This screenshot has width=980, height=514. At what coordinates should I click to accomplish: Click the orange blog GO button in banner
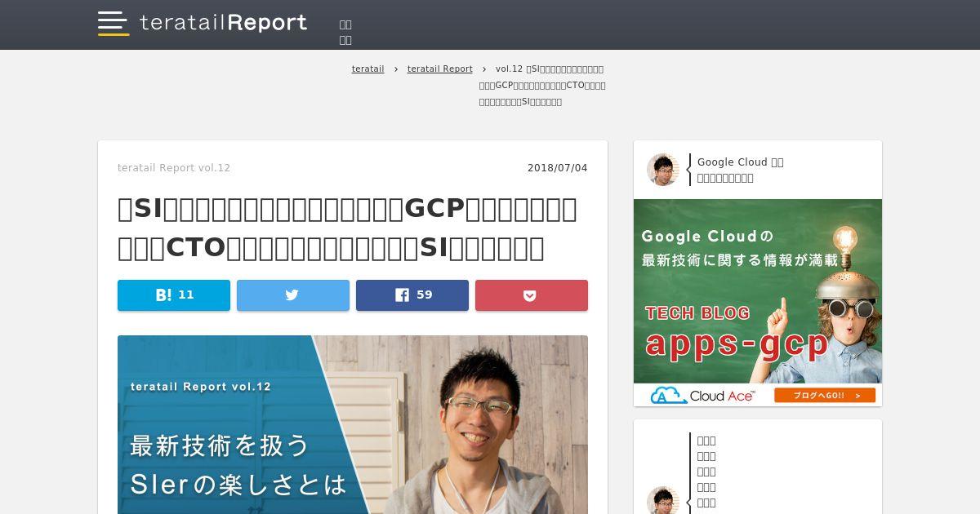825,396
